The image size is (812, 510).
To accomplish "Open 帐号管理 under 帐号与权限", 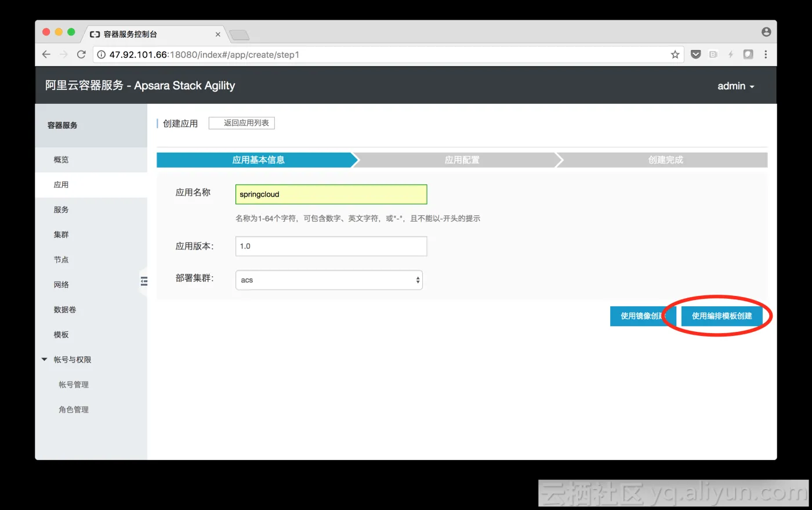I will 74,385.
